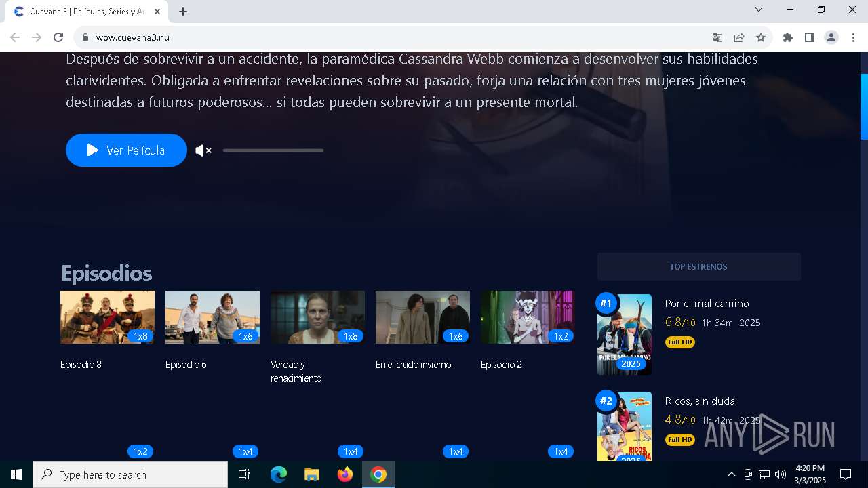Image resolution: width=868 pixels, height=488 pixels.
Task: Share this page icon in address bar
Action: click(x=739, y=37)
